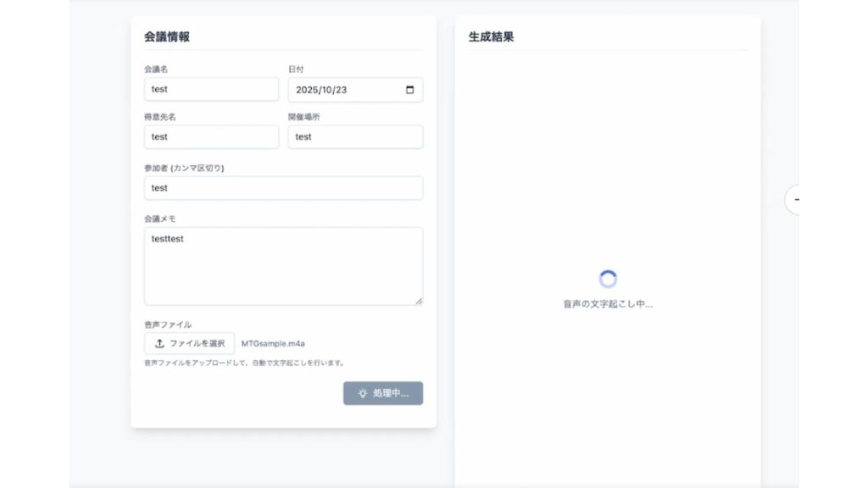
Task: Focus the 会議メモ textarea containing testtest
Action: (283, 265)
